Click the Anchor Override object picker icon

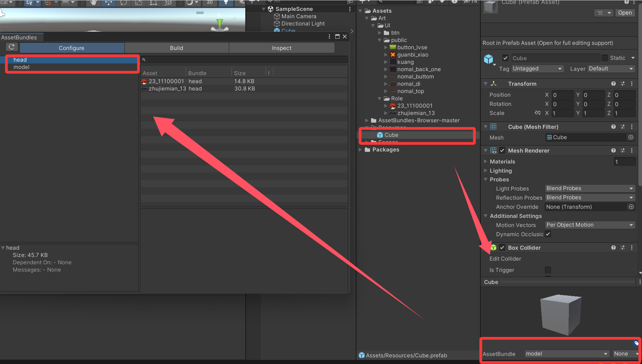(x=631, y=207)
